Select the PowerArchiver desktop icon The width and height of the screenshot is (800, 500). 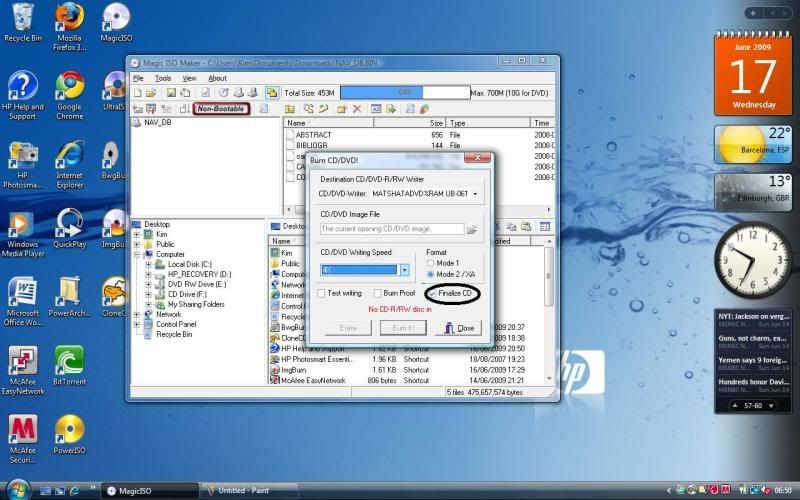tap(69, 297)
